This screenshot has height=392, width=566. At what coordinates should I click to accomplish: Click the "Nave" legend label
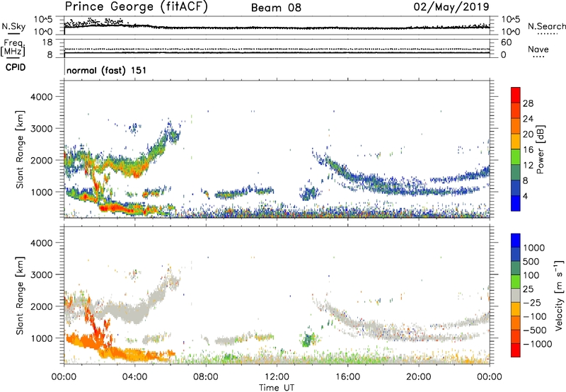pyautogui.click(x=538, y=50)
